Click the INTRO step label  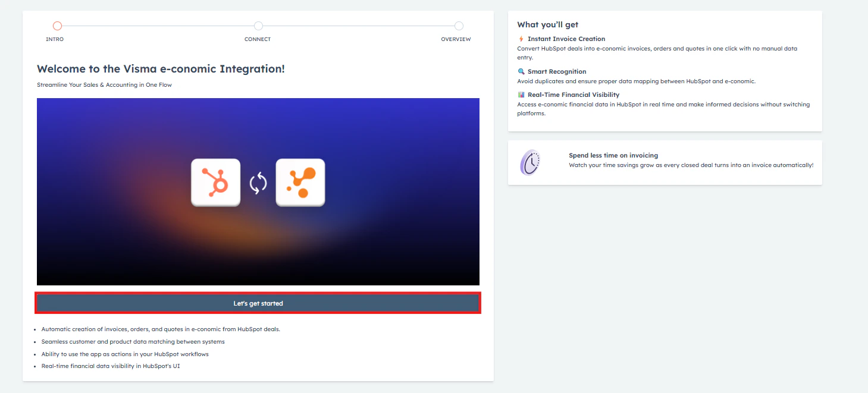(55, 39)
